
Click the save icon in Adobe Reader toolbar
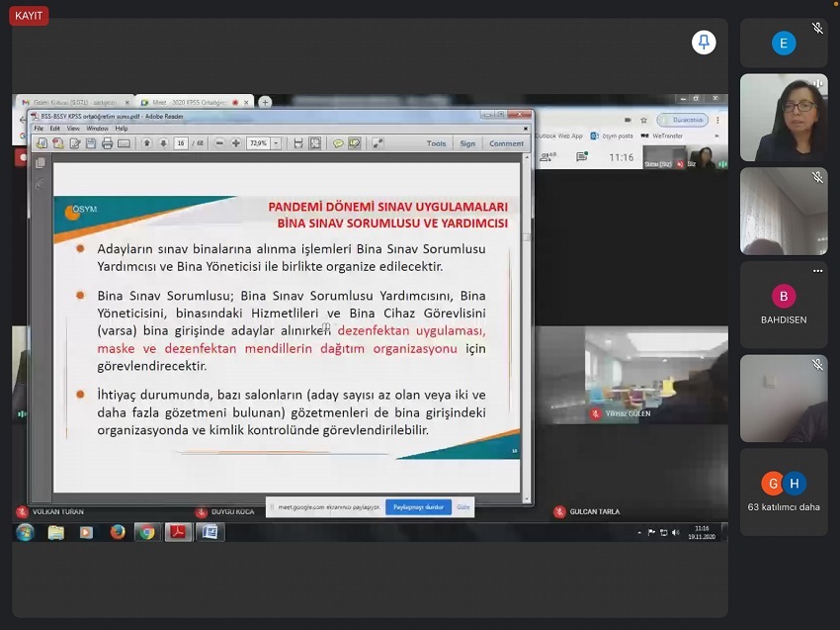click(x=91, y=143)
